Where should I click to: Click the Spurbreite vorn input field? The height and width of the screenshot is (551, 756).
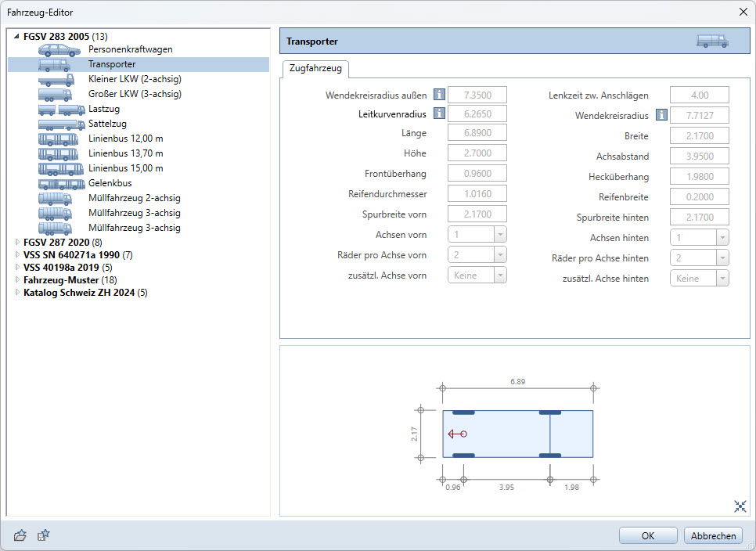pyautogui.click(x=477, y=214)
